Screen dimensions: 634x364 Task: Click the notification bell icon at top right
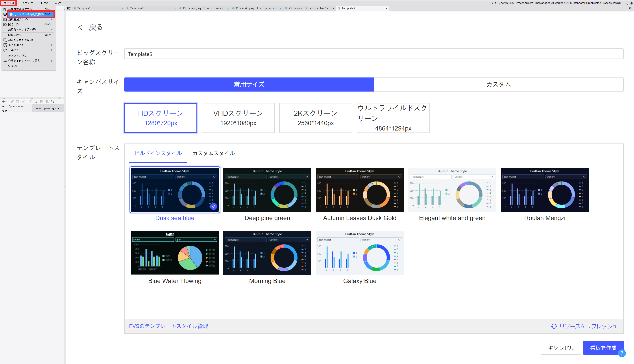pos(631,3)
